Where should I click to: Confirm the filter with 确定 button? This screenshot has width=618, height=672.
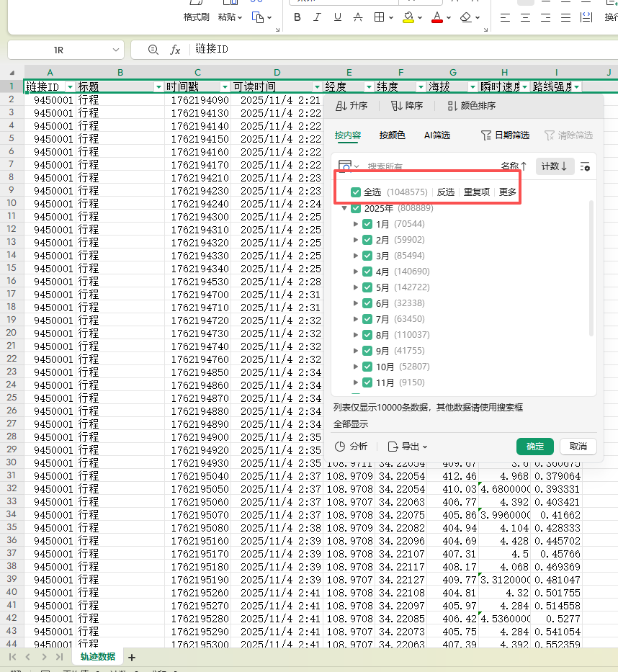tap(535, 447)
